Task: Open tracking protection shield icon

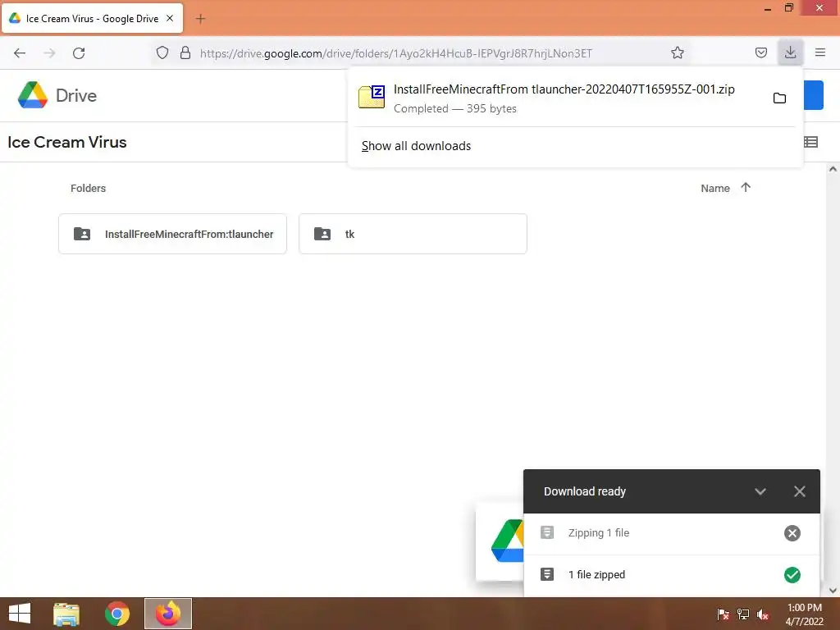Action: pos(162,52)
